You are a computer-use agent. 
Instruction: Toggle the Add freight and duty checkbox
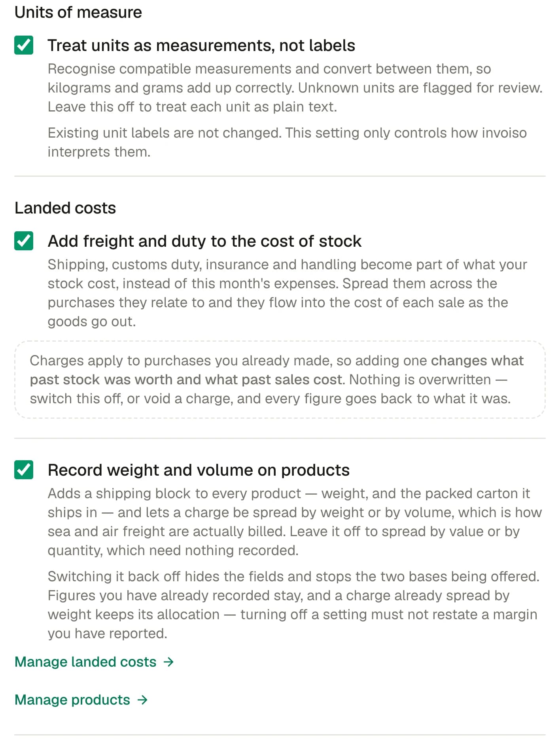(24, 241)
